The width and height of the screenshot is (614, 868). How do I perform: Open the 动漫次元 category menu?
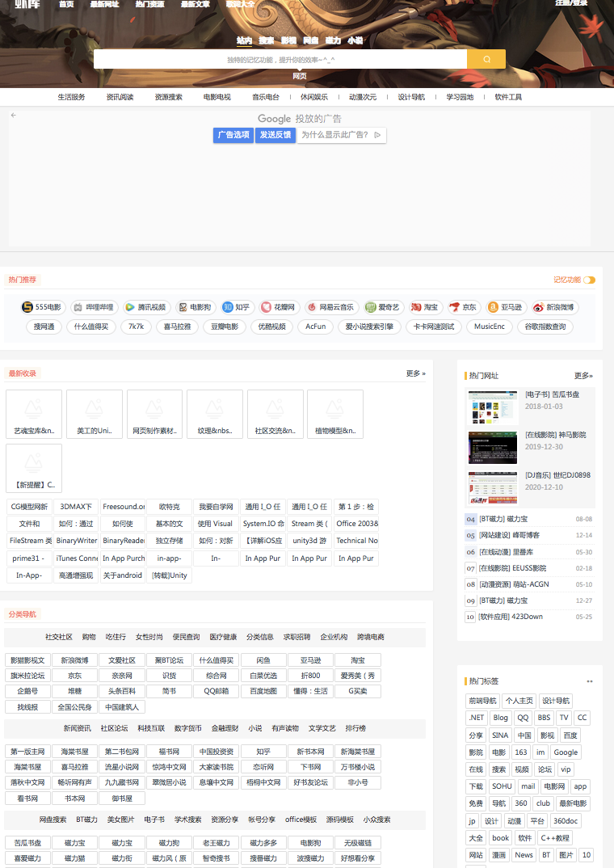tap(363, 97)
